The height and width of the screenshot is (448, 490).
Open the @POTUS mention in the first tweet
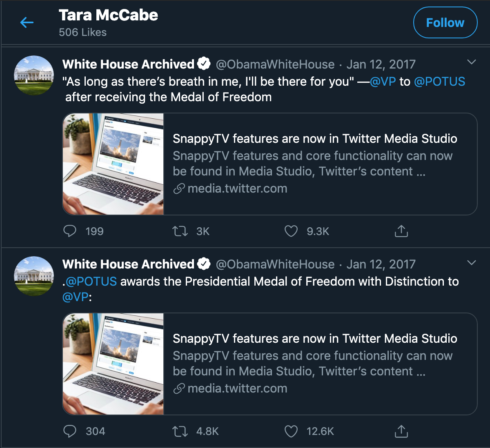pyautogui.click(x=439, y=81)
